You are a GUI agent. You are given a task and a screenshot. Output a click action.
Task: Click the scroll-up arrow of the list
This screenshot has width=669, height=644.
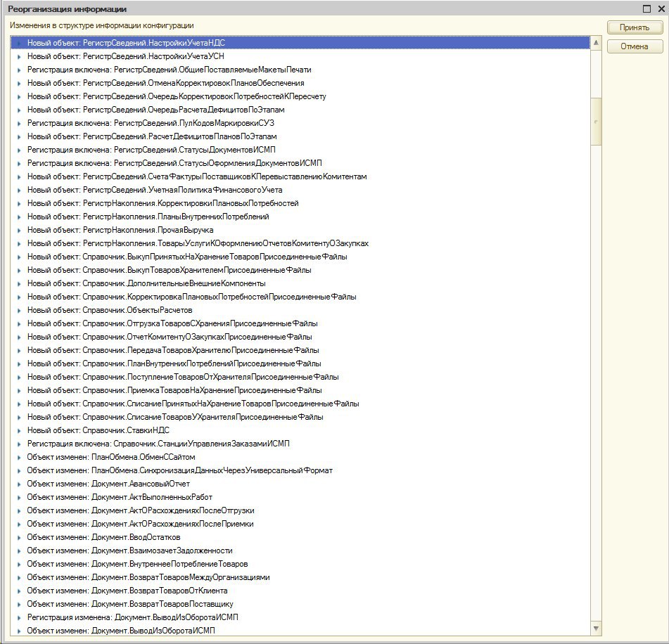point(596,42)
